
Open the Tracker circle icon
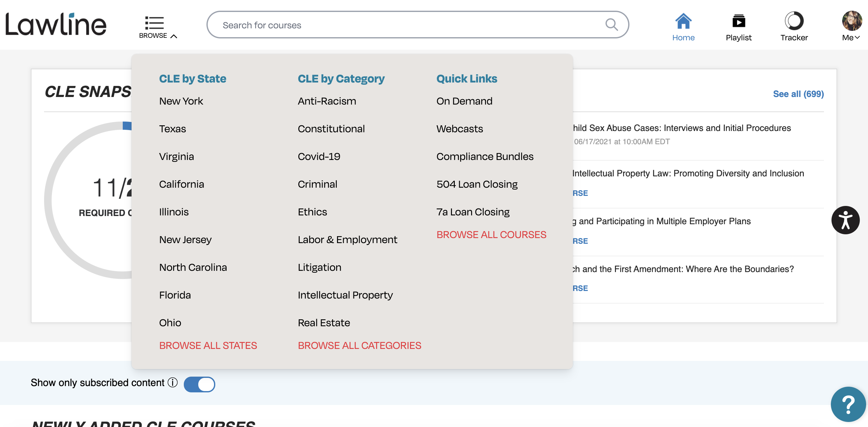pos(794,21)
